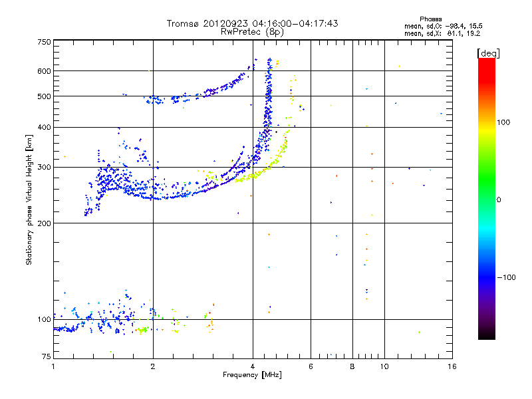The height and width of the screenshot is (399, 532).
Task: Click the x-axis label '1'
Action: coord(53,366)
